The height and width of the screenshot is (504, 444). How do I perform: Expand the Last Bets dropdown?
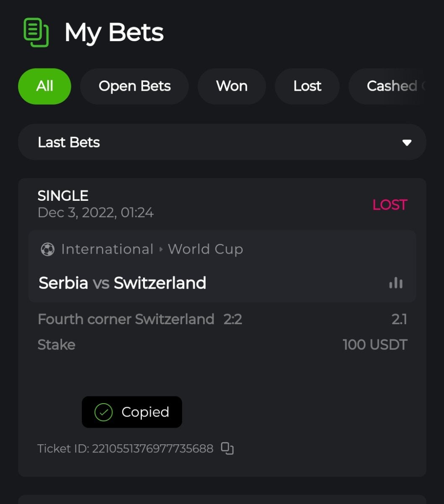tap(222, 142)
